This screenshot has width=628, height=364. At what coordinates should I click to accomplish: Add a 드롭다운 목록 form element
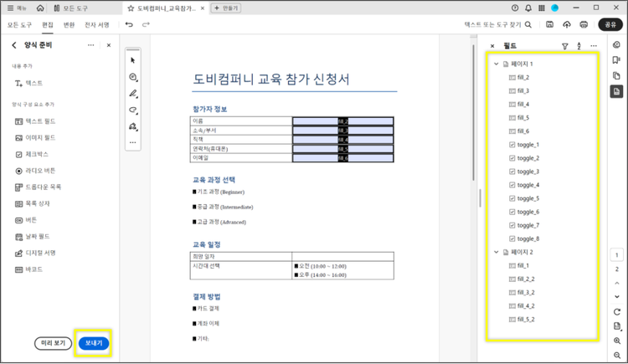[38, 187]
